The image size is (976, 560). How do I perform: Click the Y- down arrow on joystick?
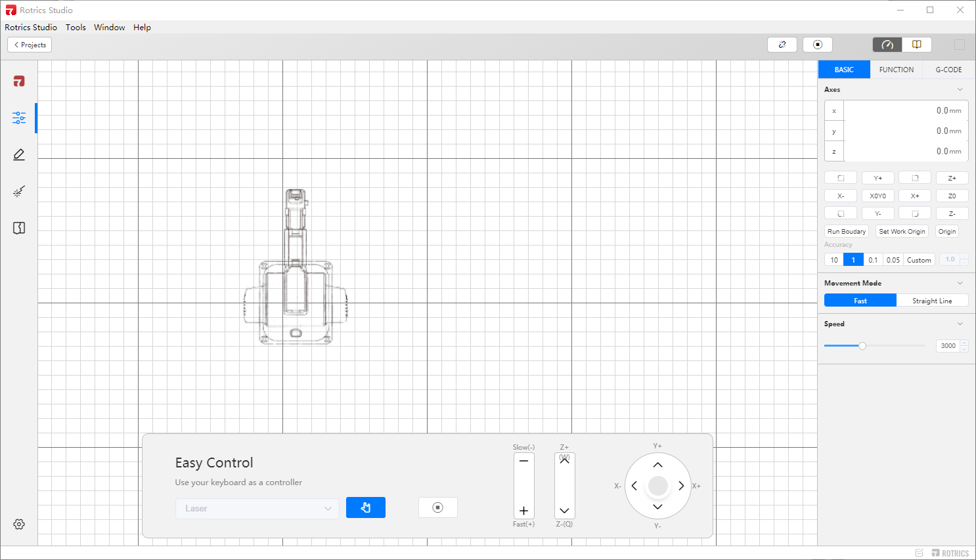pos(657,507)
